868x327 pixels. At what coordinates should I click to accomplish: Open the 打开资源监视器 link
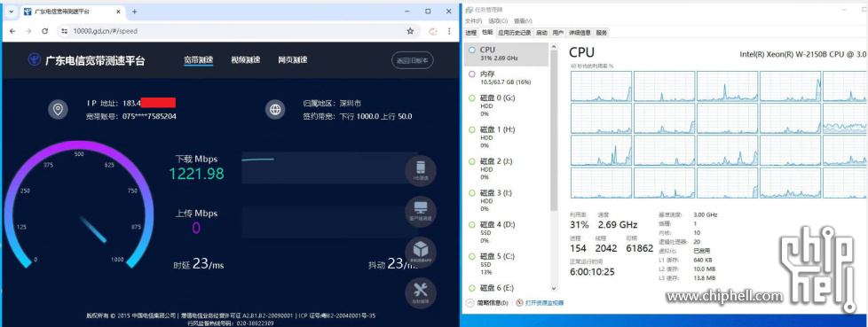[x=540, y=303]
